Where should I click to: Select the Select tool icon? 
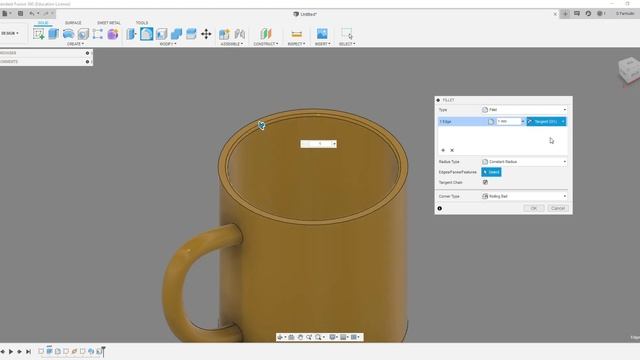pos(347,34)
